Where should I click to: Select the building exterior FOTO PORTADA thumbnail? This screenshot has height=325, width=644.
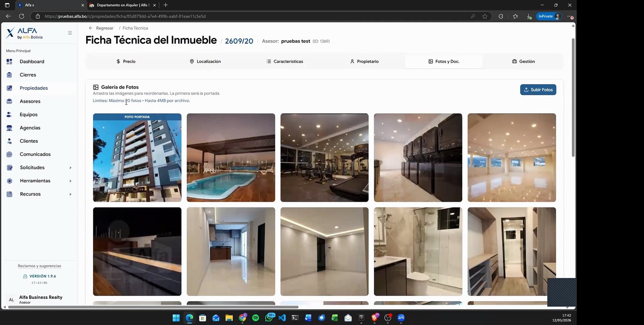pos(137,158)
